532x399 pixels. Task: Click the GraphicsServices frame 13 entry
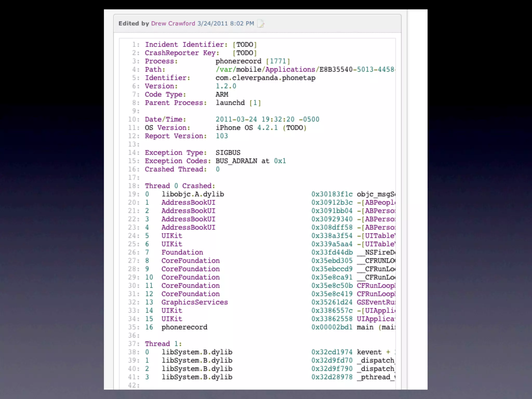pos(194,302)
